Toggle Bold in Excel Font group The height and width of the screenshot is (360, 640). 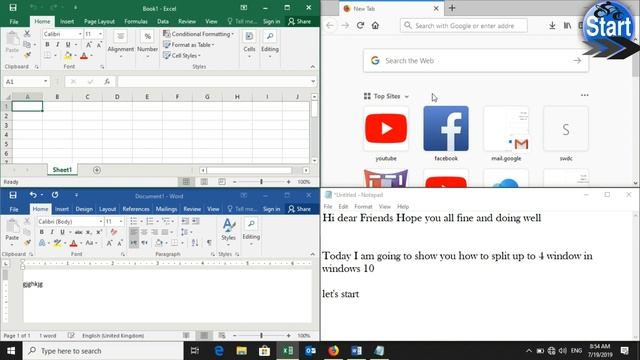pos(47,44)
